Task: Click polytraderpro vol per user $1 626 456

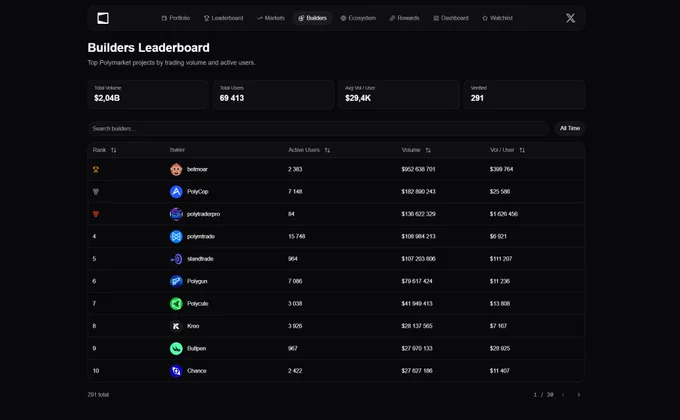Action: 504,214
